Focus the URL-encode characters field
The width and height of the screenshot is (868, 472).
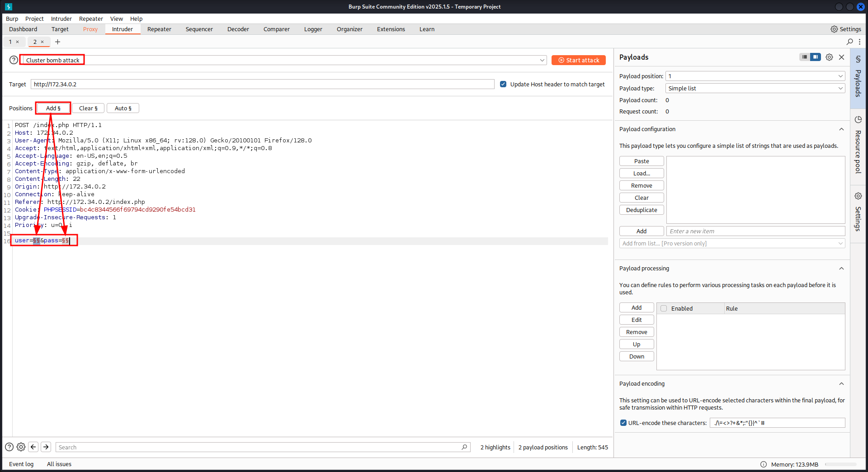(778, 423)
